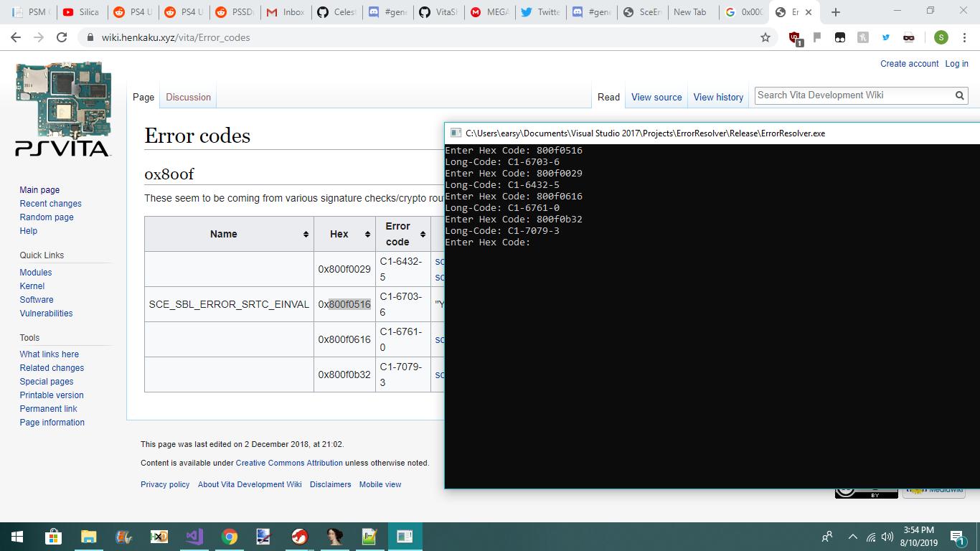Screen dimensions: 980x551
Task: Open the Recent changes sidebar link
Action: pyautogui.click(x=50, y=204)
